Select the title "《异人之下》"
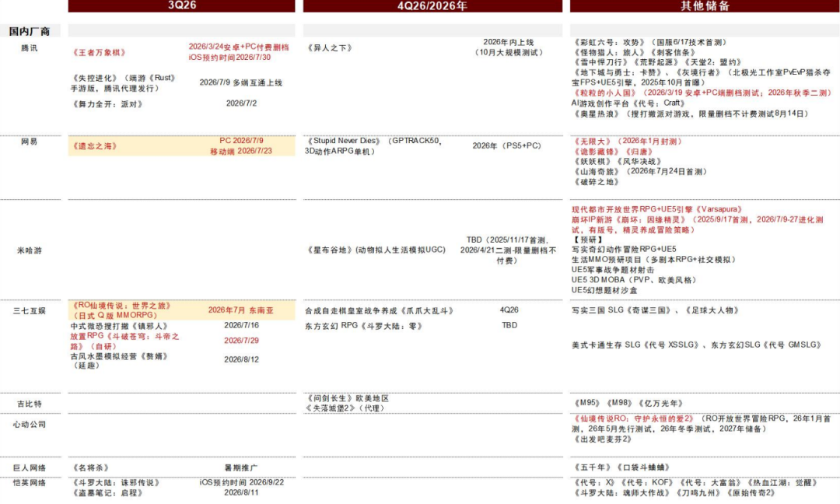The height and width of the screenshot is (504, 840). pos(330,47)
